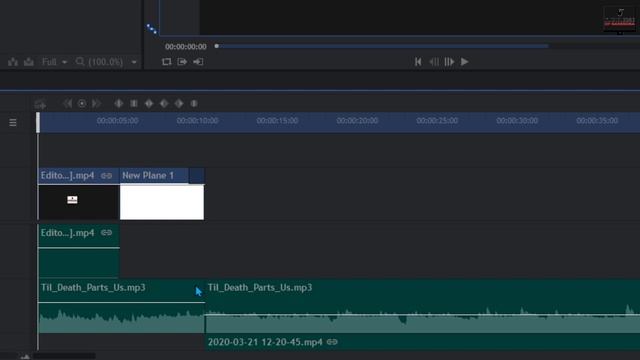Viewport: 640px width, 360px height.
Task: Click the waveform of second Til_Death_Parts_Us.mp3 clip
Action: pyautogui.click(x=422, y=320)
